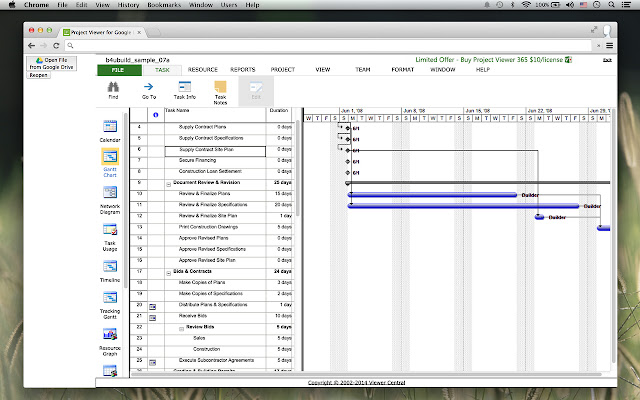Image resolution: width=640 pixels, height=400 pixels.
Task: Click note indicator icon on row 21
Action: pyautogui.click(x=152, y=318)
